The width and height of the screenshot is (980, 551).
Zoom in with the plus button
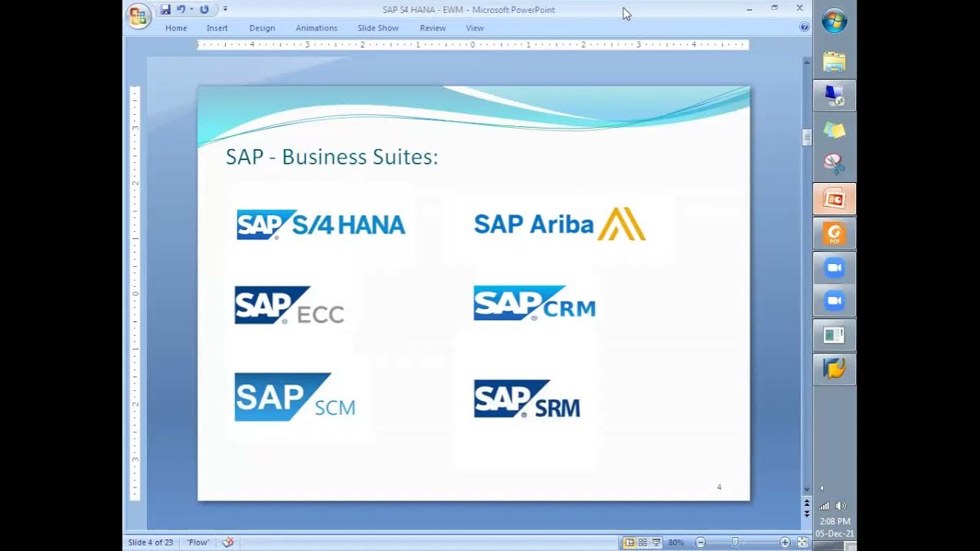point(785,543)
